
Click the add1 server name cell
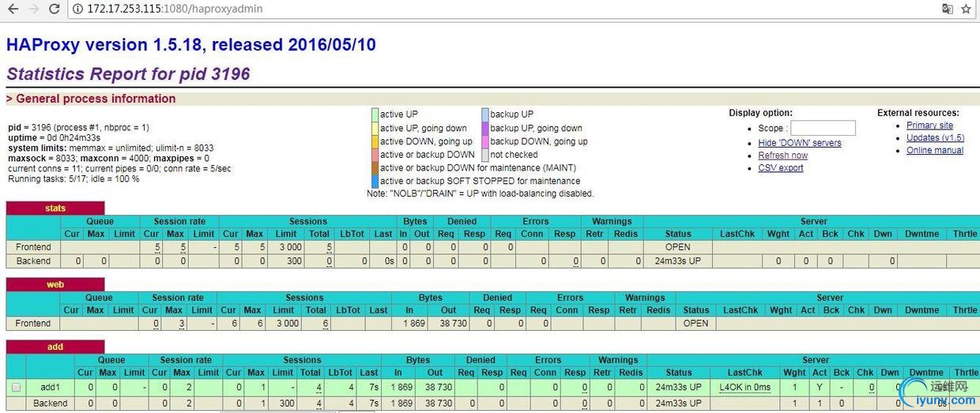[x=51, y=388]
